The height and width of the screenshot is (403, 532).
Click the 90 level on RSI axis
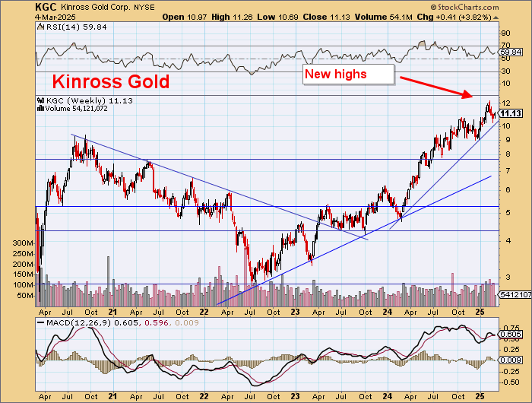(x=505, y=33)
